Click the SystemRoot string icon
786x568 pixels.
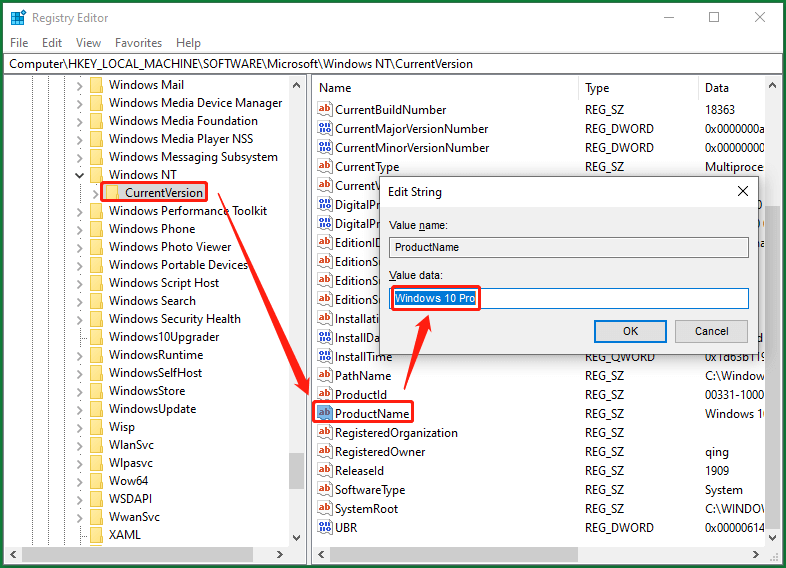(x=324, y=508)
